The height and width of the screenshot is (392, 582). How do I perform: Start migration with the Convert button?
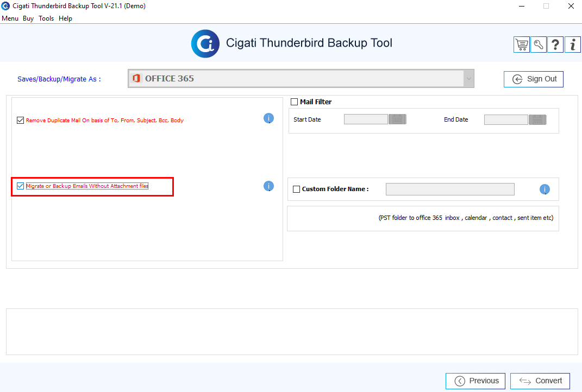[x=540, y=381]
